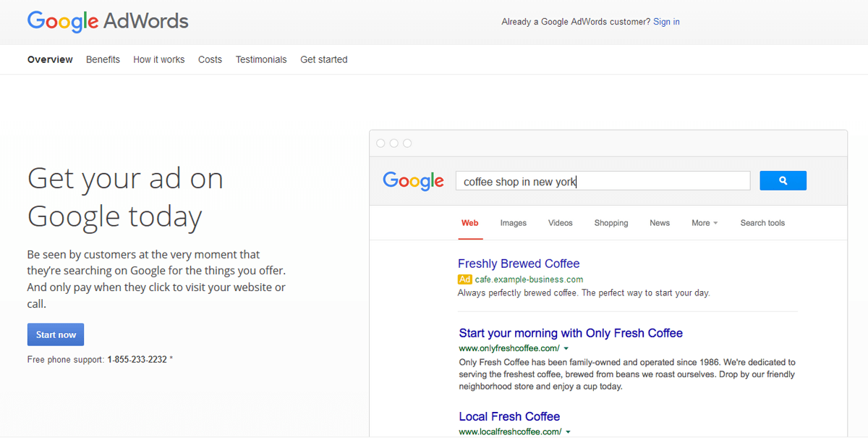Click the blue magnifier search button
The width and height of the screenshot is (868, 446).
point(783,181)
